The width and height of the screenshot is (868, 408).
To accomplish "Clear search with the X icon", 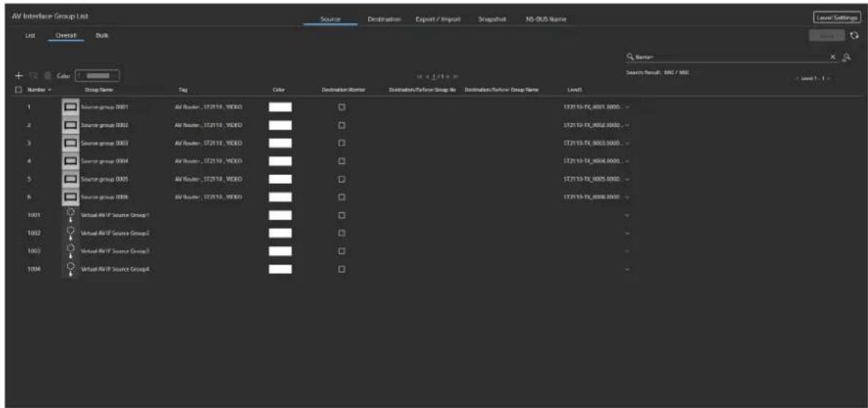I will point(833,57).
